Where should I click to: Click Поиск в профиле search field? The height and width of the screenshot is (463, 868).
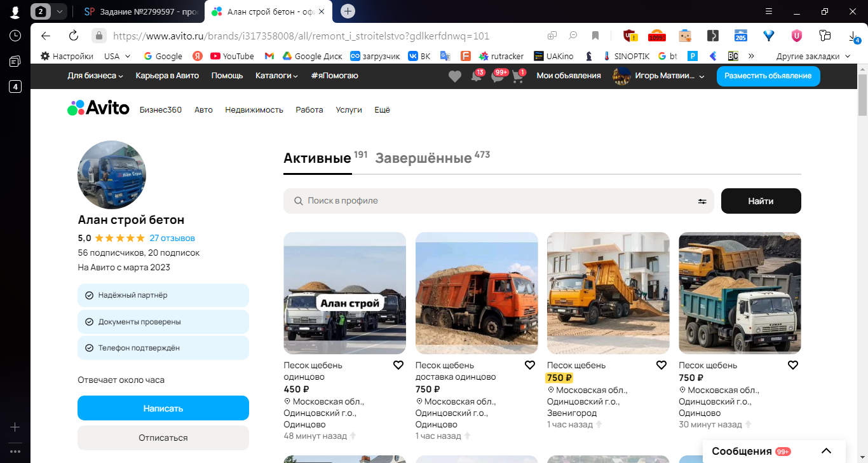click(499, 201)
